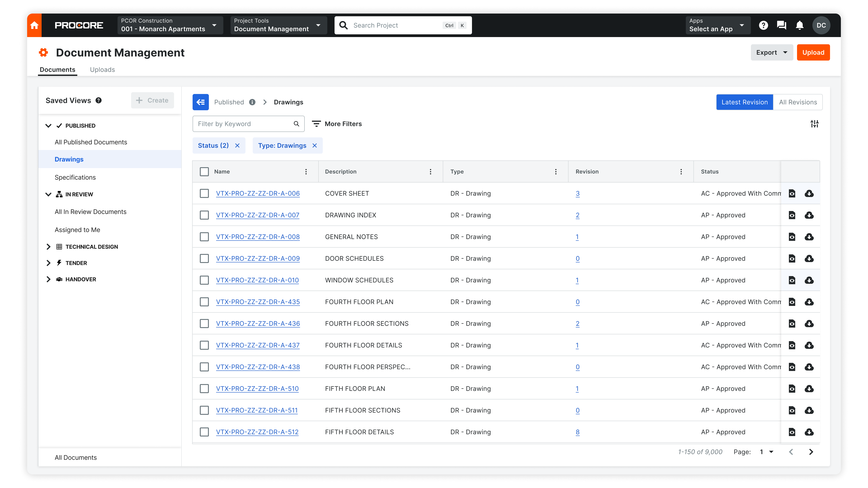Open the column settings sliders icon
The width and height of the screenshot is (868, 488).
coord(815,124)
